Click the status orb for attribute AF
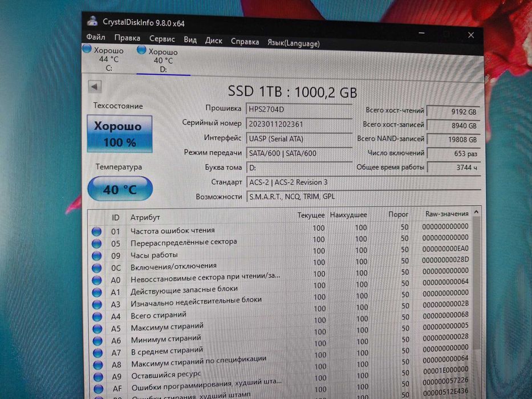 (x=99, y=389)
